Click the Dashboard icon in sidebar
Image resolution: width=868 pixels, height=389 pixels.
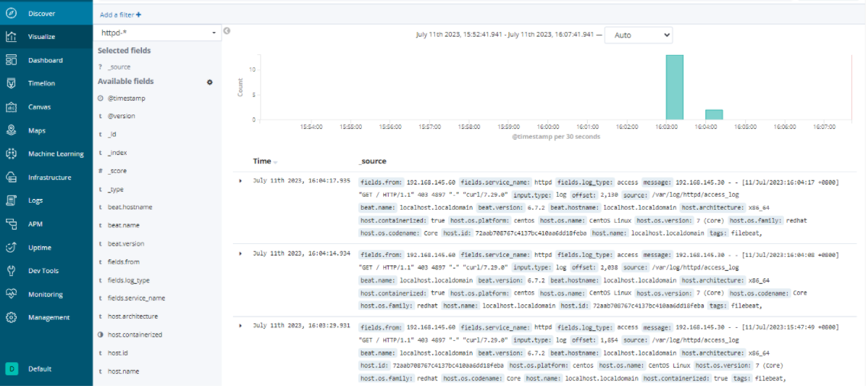click(11, 59)
